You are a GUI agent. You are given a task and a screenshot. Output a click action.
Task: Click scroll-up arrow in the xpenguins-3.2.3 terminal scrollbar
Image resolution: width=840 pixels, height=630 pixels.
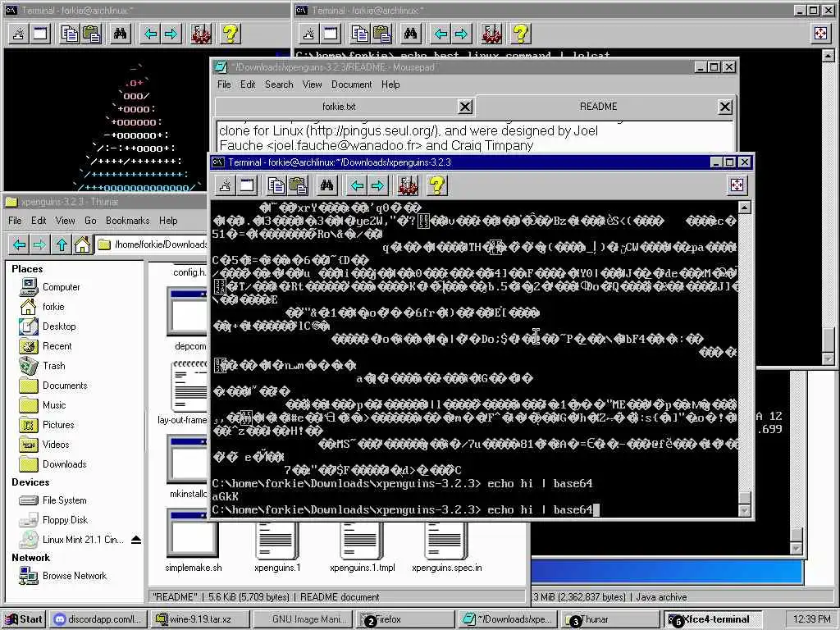(x=745, y=208)
